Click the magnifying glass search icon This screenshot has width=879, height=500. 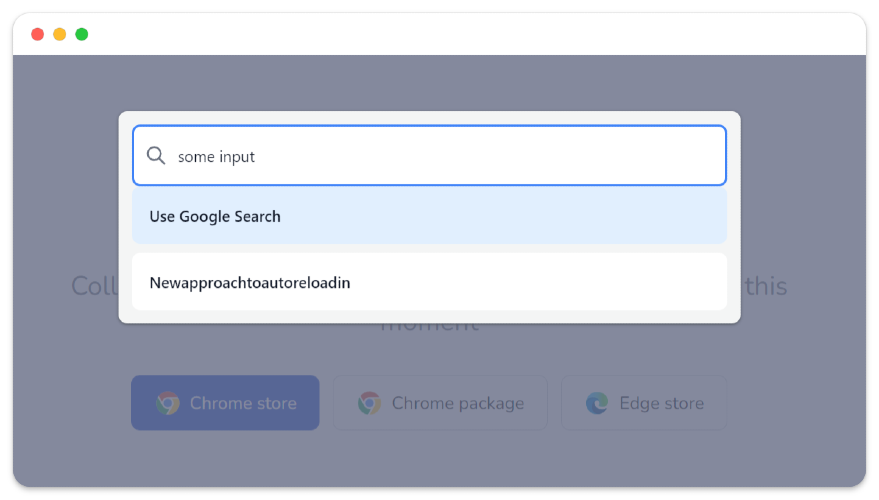pos(156,155)
